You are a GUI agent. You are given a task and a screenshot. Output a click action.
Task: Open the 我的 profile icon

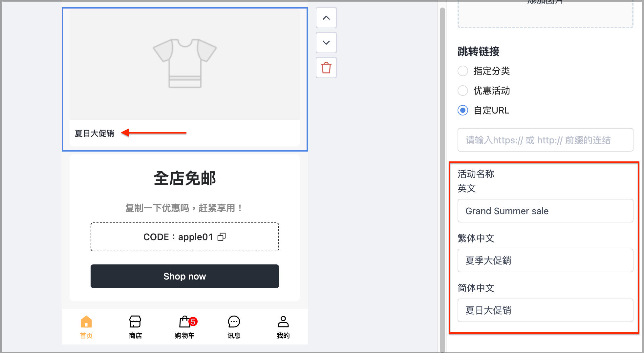click(283, 322)
